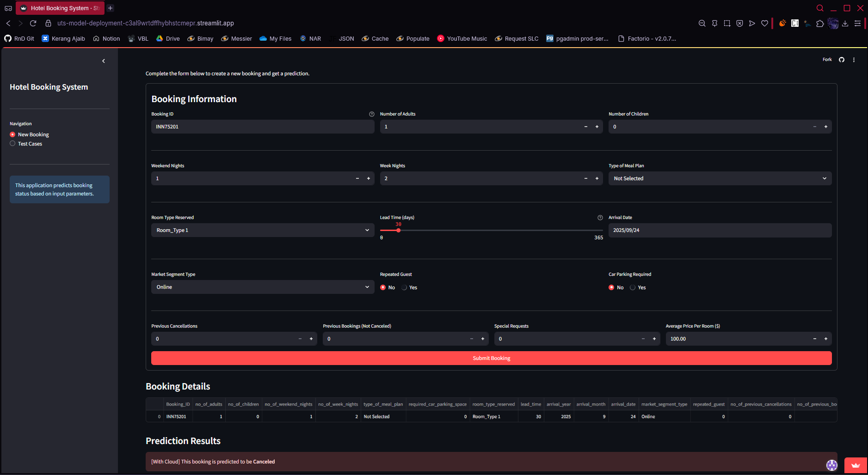Click the Streamlit crown badge in the corner

tap(855, 465)
